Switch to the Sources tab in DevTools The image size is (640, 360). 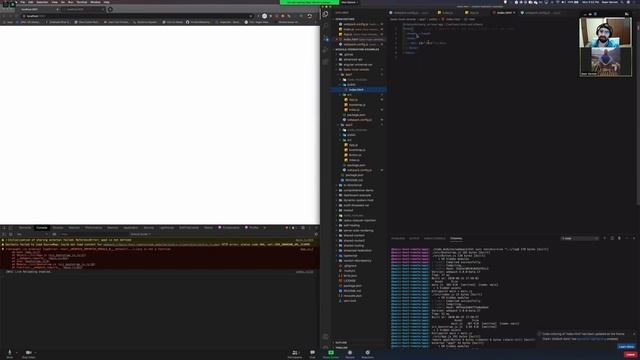tap(58, 228)
